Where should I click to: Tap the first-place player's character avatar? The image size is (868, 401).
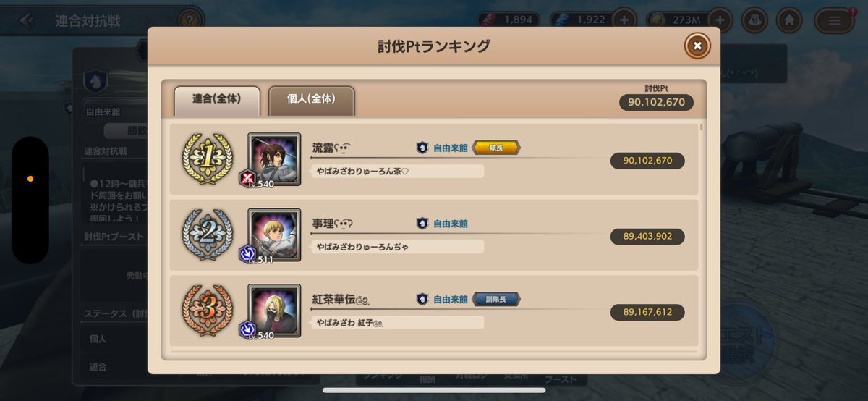coord(274,159)
